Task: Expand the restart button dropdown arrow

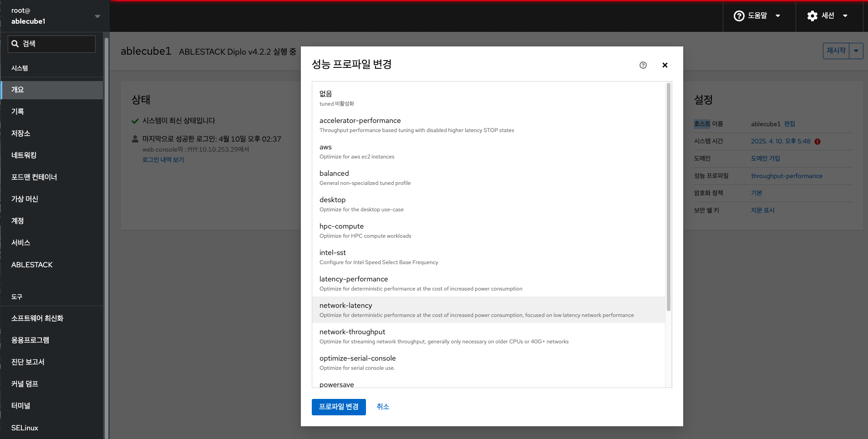Action: click(856, 51)
